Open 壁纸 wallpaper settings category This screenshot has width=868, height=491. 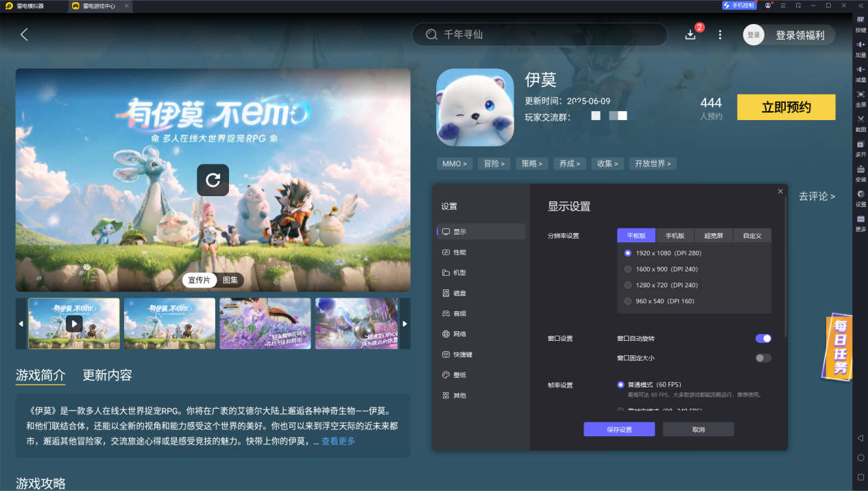point(481,375)
